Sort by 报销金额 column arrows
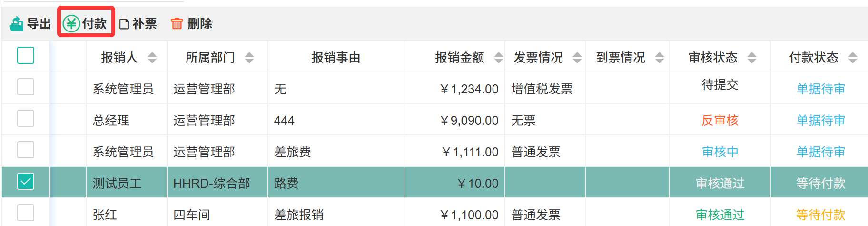This screenshot has width=868, height=226. click(498, 58)
